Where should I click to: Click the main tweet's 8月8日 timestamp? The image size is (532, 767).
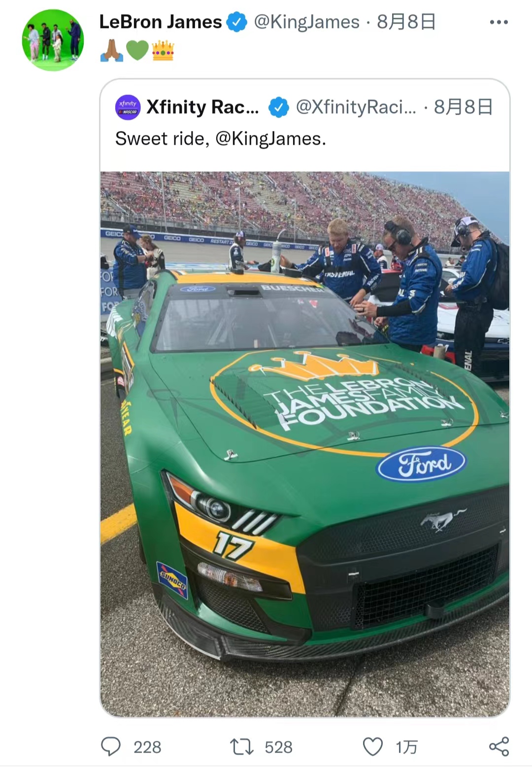pyautogui.click(x=406, y=22)
